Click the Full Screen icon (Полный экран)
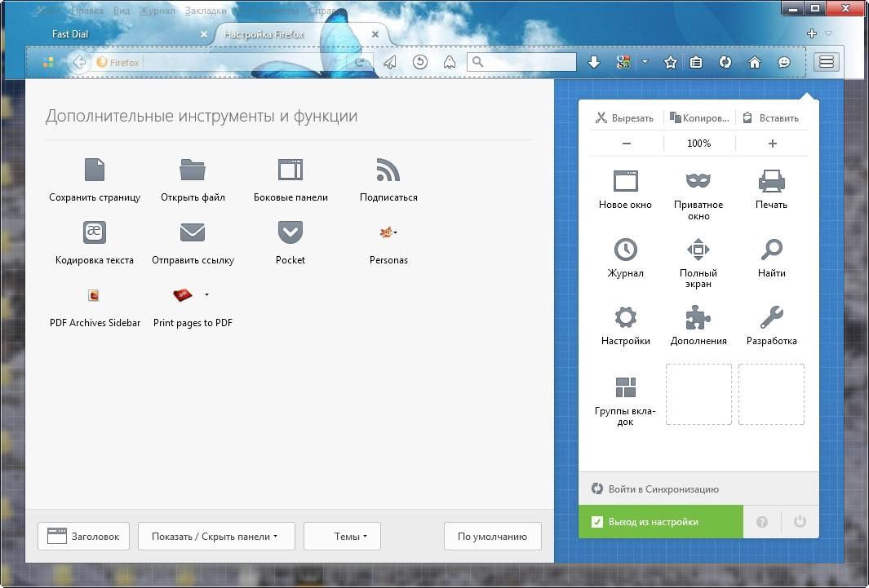 coord(698,250)
